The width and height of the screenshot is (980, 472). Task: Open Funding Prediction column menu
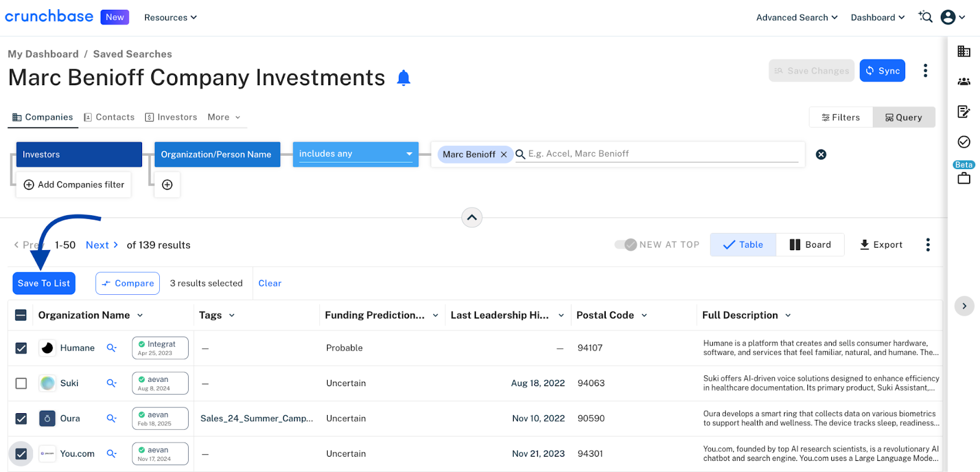coord(435,315)
